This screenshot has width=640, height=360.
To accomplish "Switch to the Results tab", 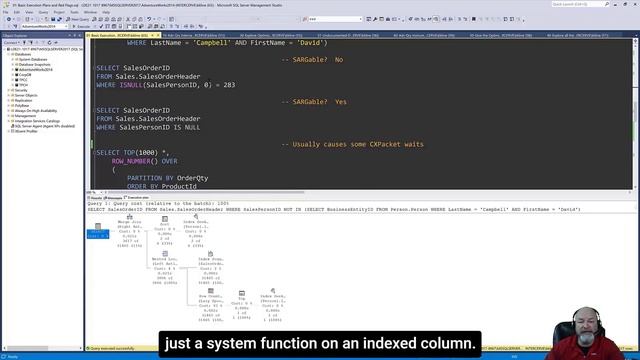I will (95, 198).
